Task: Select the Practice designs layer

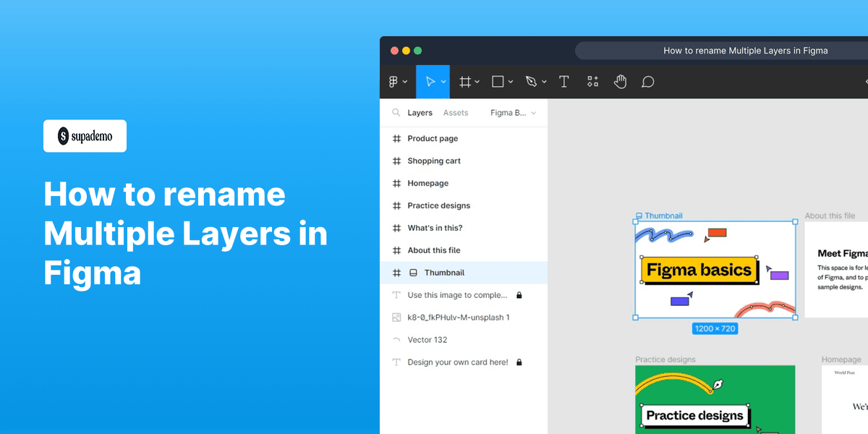Action: click(x=436, y=205)
